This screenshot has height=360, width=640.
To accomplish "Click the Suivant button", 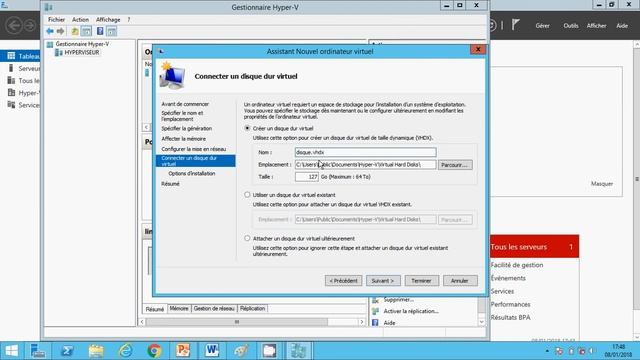I will coord(383,281).
